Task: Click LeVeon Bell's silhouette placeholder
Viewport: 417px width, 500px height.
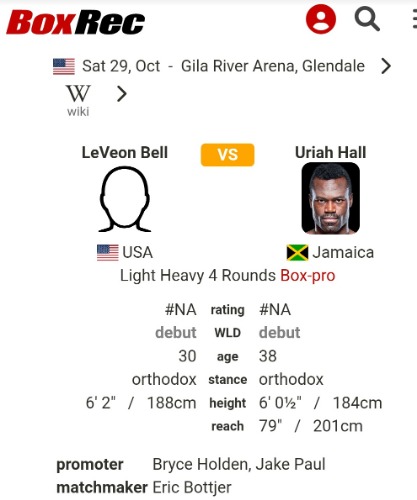Action: pos(125,199)
